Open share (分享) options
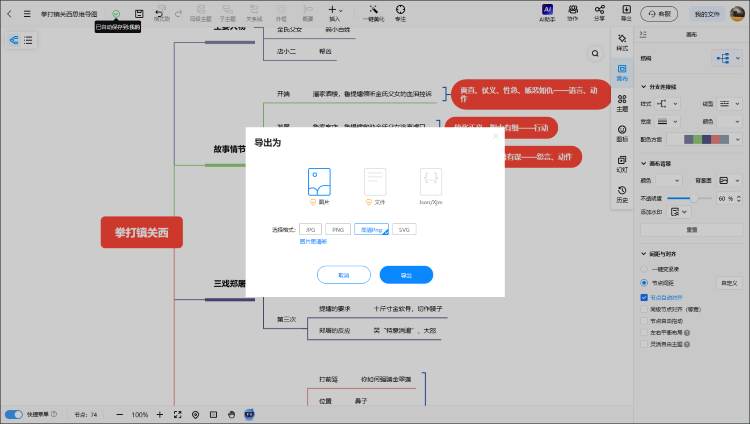 599,13
